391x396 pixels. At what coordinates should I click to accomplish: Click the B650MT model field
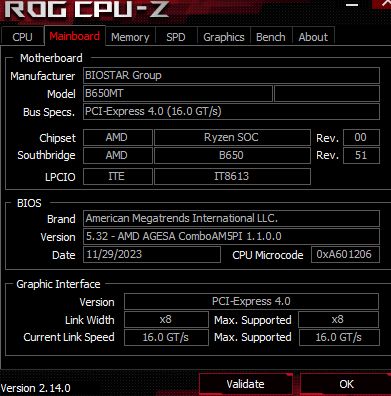178,93
